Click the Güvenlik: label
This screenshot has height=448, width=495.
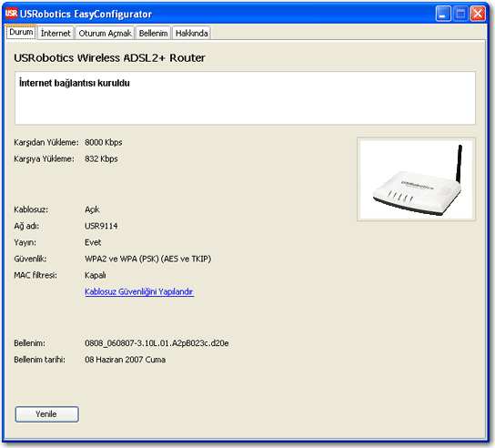(x=30, y=259)
